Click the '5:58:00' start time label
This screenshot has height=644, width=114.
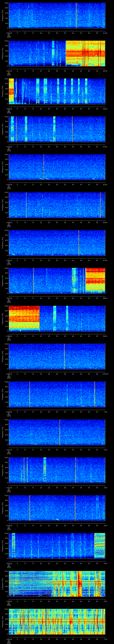click(9, 336)
